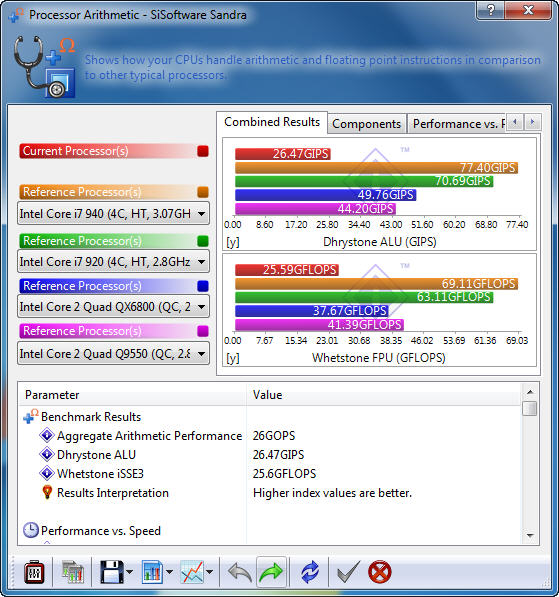Click the floppy disk save icon
The height and width of the screenshot is (597, 559).
point(112,572)
